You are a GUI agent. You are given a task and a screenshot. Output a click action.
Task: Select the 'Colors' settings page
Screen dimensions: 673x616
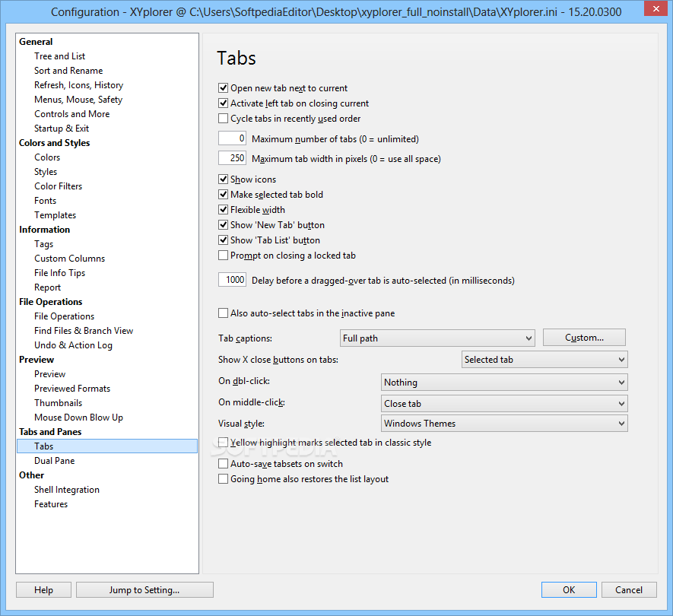point(47,157)
